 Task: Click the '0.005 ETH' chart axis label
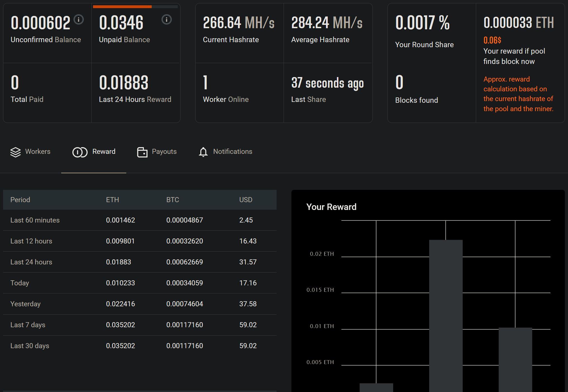[x=320, y=362]
